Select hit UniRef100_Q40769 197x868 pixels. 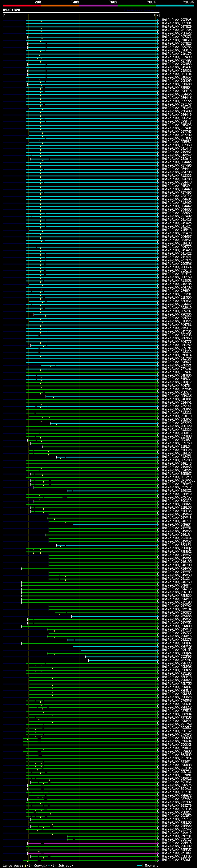tap(176, 582)
